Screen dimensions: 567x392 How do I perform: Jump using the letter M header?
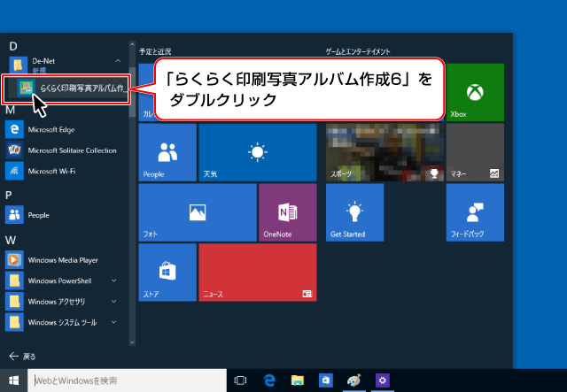(x=10, y=110)
